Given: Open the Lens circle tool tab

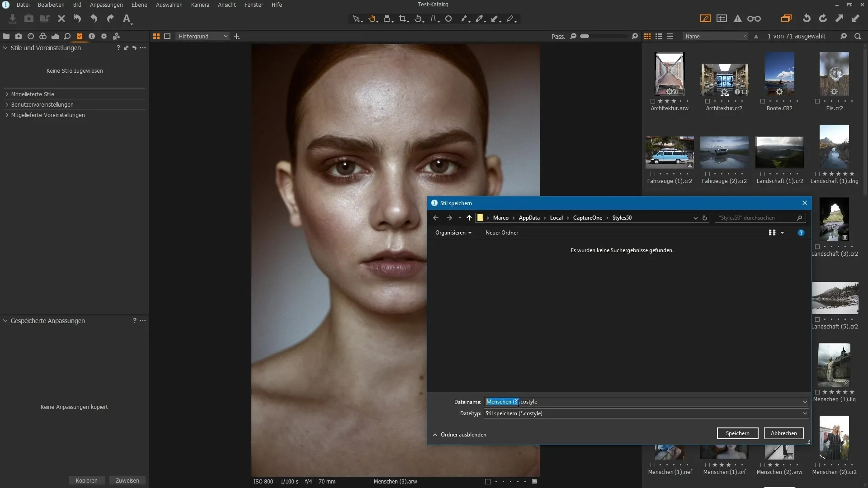Looking at the screenshot, I should [x=31, y=36].
